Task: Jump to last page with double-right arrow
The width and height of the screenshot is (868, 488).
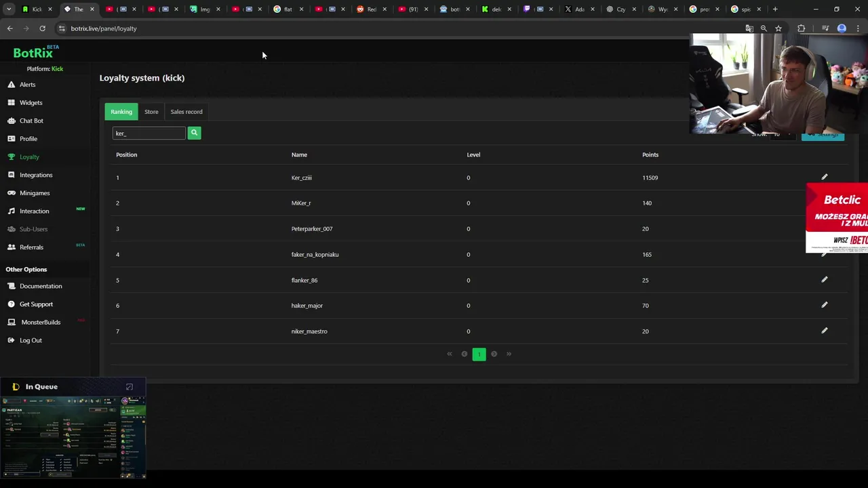Action: pos(509,354)
